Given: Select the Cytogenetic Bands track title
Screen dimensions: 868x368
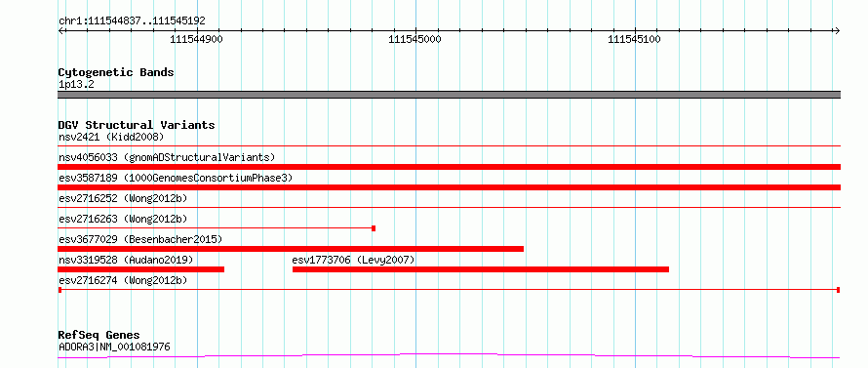Looking at the screenshot, I should pos(116,72).
